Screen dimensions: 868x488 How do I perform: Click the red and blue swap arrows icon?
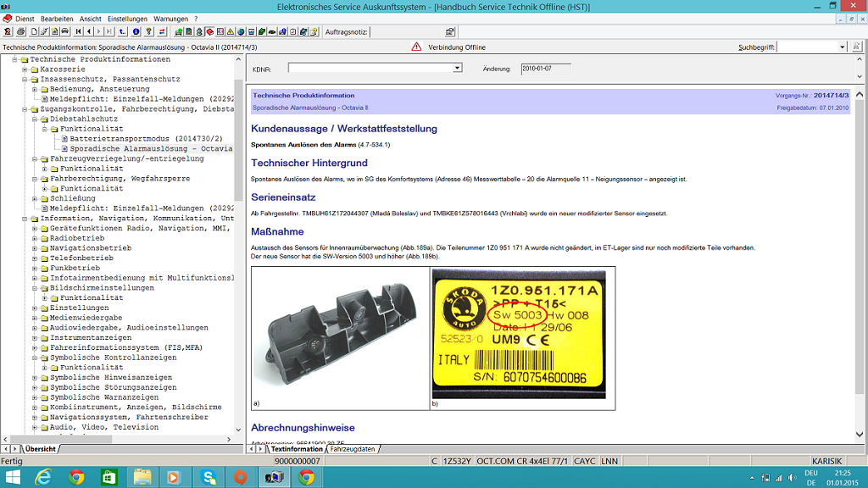tap(162, 31)
